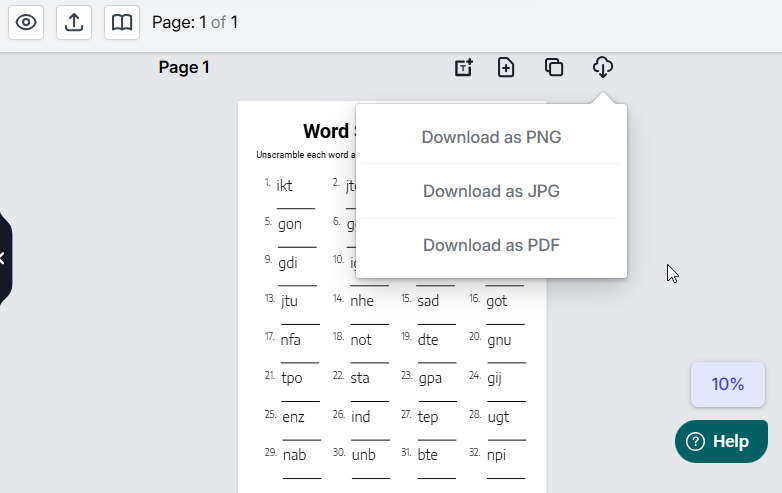Click the Page 1 label
This screenshot has width=782, height=493.
(184, 68)
